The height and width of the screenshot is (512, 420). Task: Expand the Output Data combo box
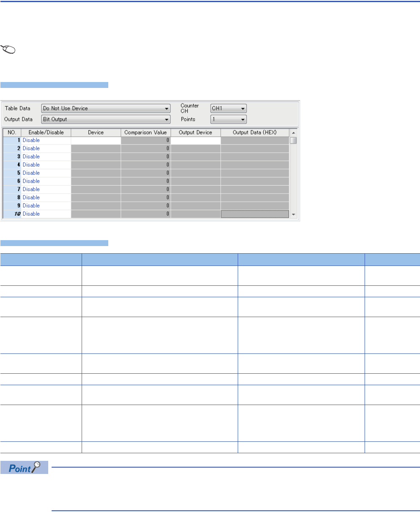(105, 119)
